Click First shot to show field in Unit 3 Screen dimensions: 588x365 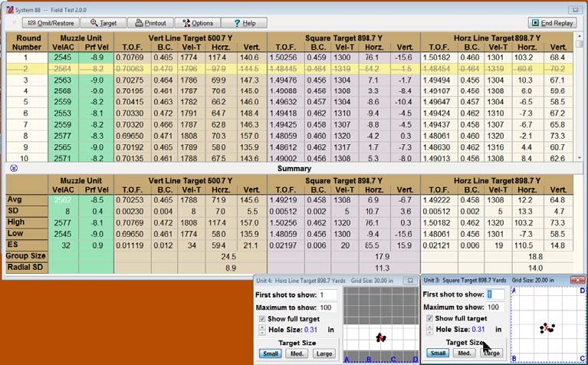pos(494,295)
